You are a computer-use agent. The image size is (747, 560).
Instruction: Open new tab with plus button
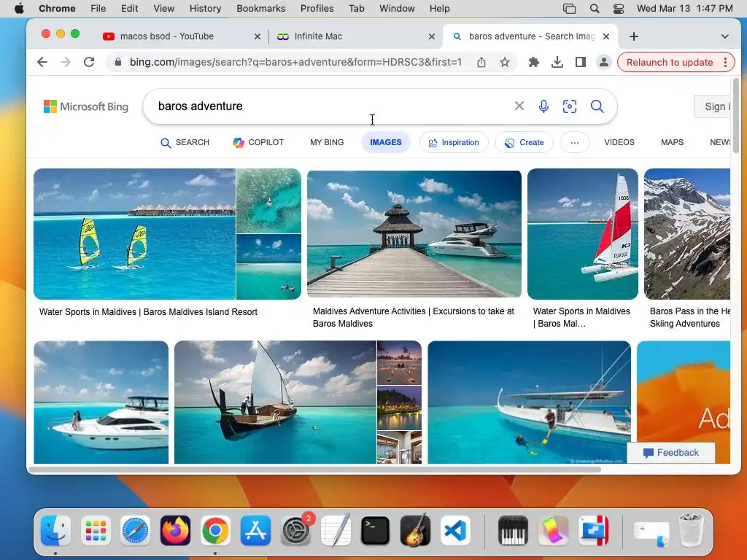pos(634,36)
